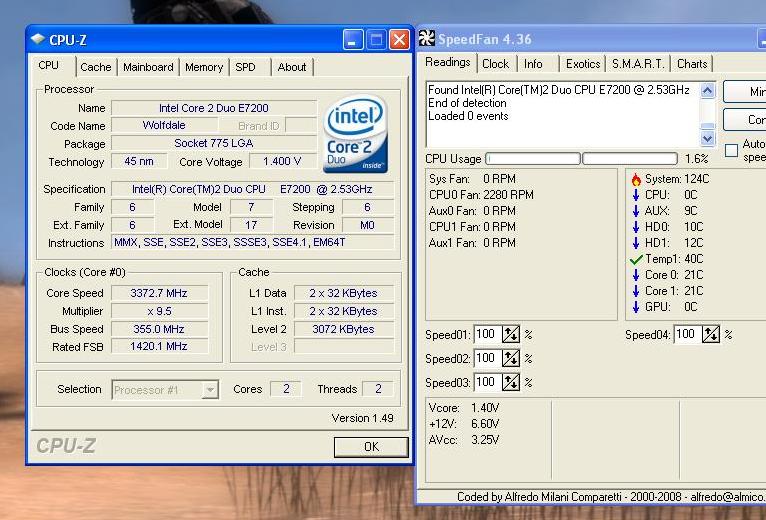Image resolution: width=766 pixels, height=520 pixels.
Task: Click the SpeedFan fan icon in title bar
Action: coord(427,39)
